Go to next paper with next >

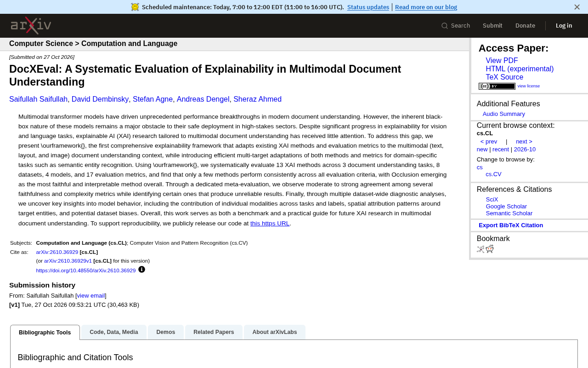point(524,142)
